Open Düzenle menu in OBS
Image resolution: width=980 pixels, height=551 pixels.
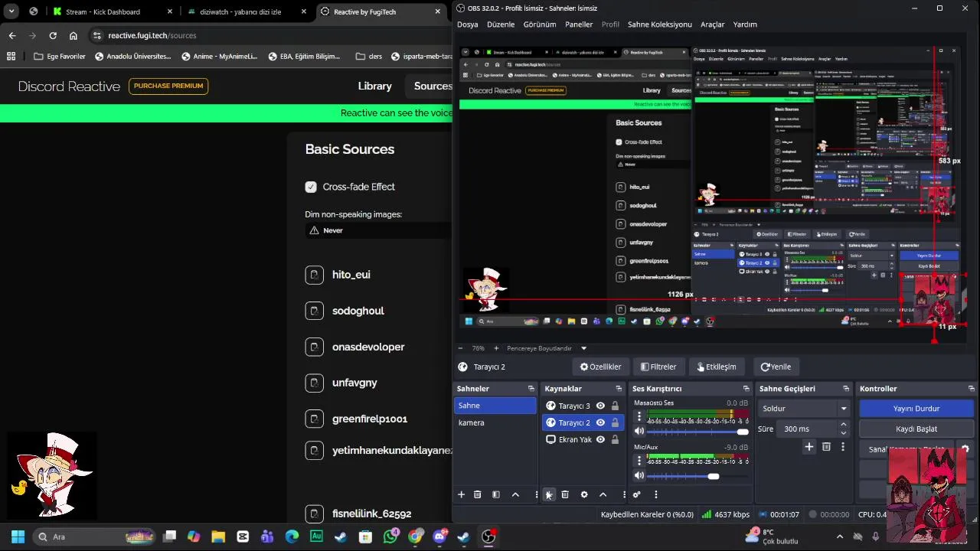tap(501, 24)
